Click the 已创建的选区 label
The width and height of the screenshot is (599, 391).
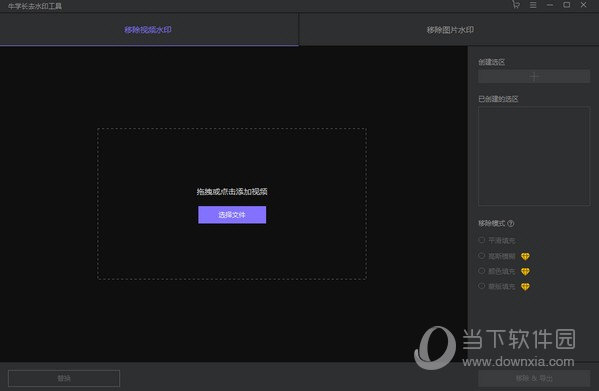coord(498,99)
